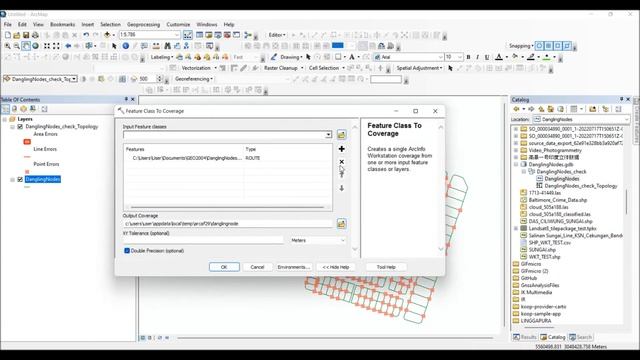Remove selected feature with X button

click(x=342, y=162)
